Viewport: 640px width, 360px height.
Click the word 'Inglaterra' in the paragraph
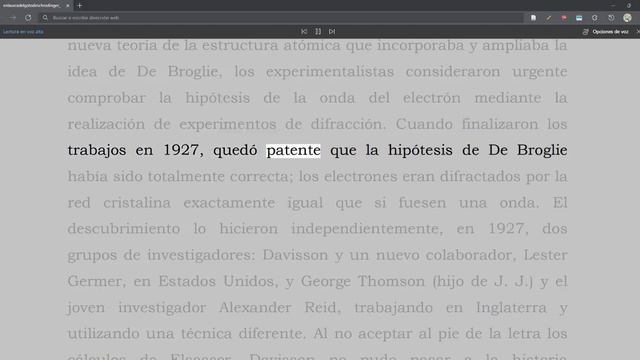coord(511,307)
